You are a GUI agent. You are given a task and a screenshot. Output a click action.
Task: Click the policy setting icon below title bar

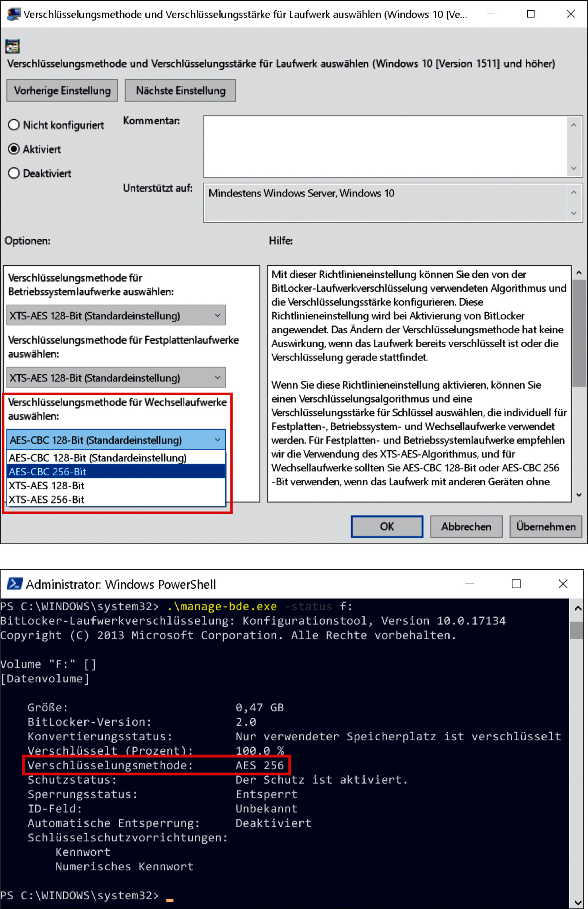[x=12, y=46]
